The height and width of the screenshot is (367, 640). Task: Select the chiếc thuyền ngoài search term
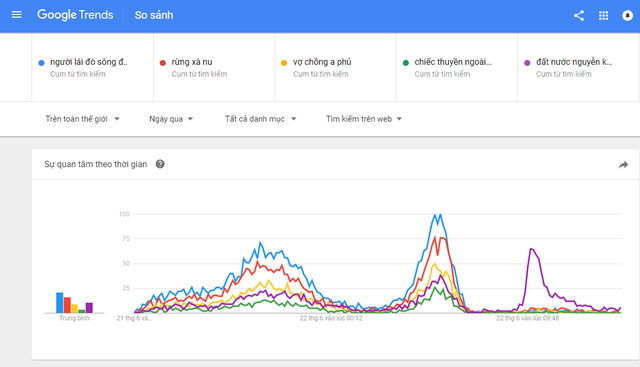click(453, 62)
